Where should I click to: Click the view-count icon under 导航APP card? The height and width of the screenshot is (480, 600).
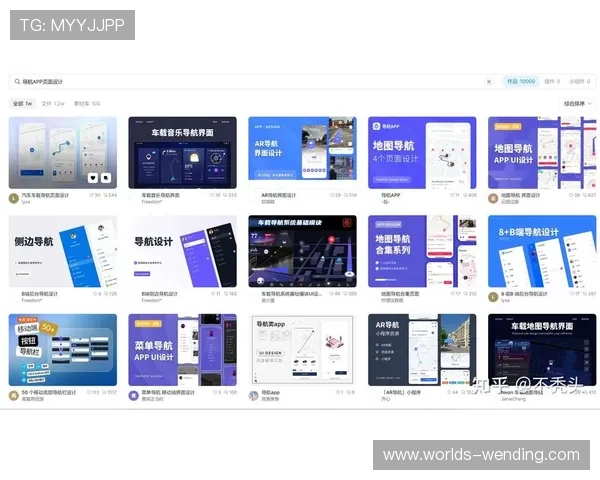point(465,195)
